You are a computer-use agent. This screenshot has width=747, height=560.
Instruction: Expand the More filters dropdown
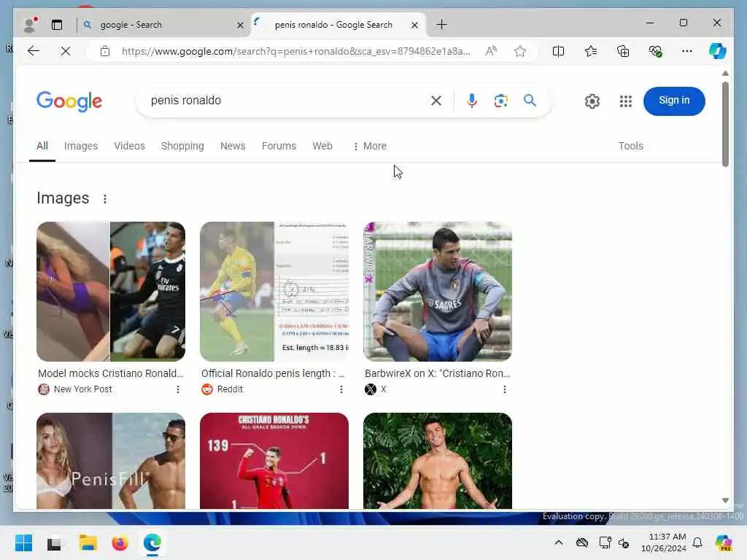370,146
